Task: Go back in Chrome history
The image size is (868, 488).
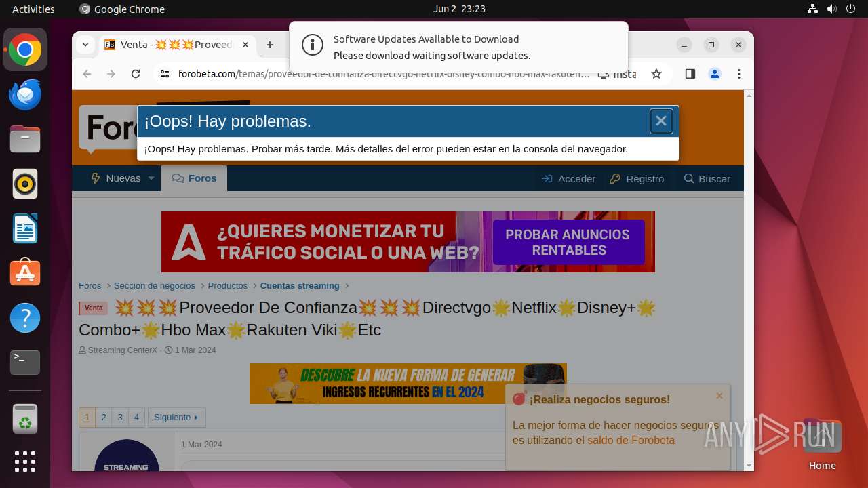Action: (x=87, y=74)
